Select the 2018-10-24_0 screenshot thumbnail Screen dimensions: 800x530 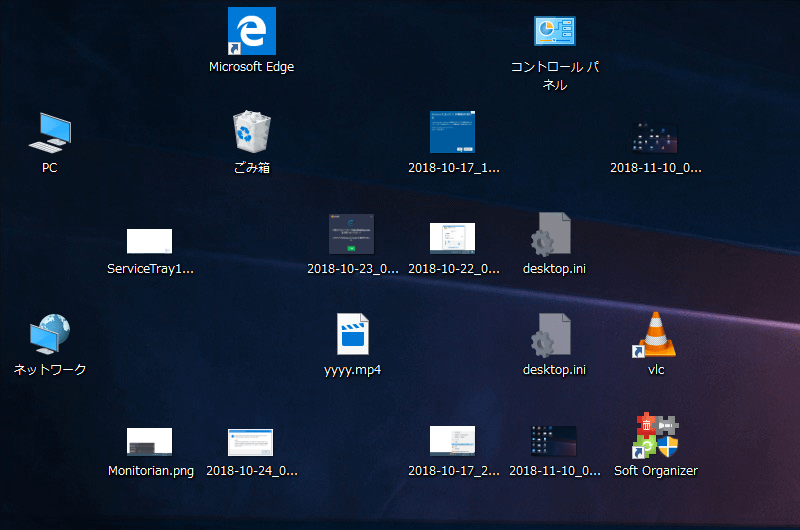point(251,442)
